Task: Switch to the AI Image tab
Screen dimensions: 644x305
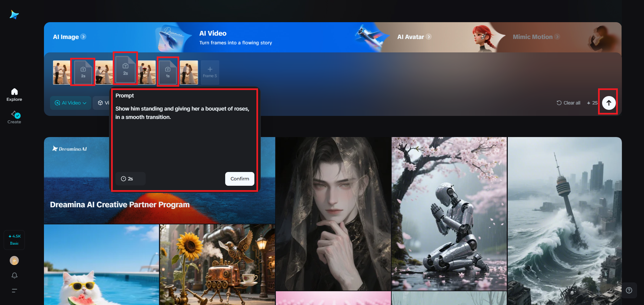Action: [66, 37]
